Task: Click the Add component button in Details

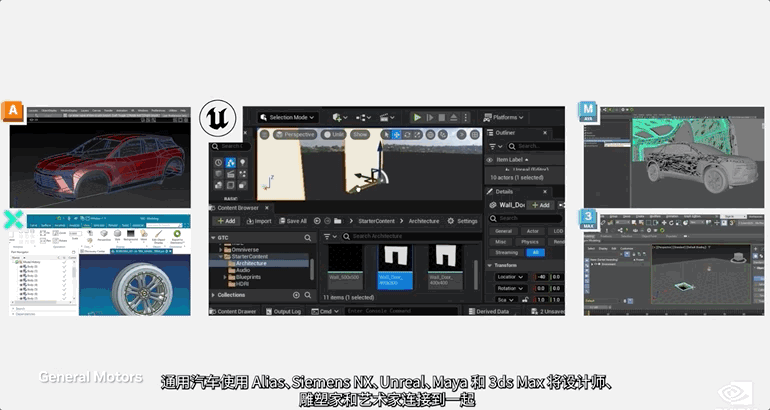Action: (541, 205)
